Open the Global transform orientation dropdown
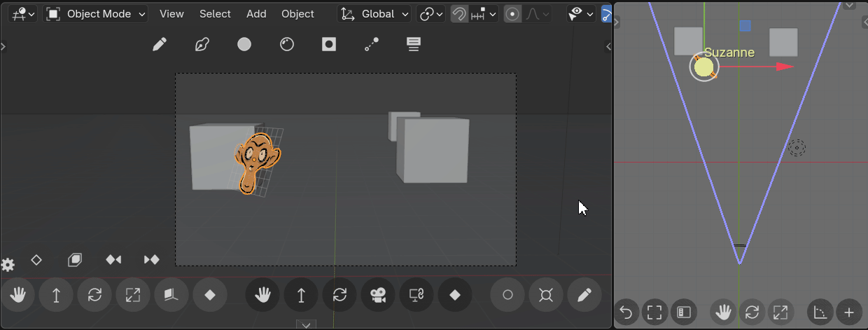 pos(374,13)
